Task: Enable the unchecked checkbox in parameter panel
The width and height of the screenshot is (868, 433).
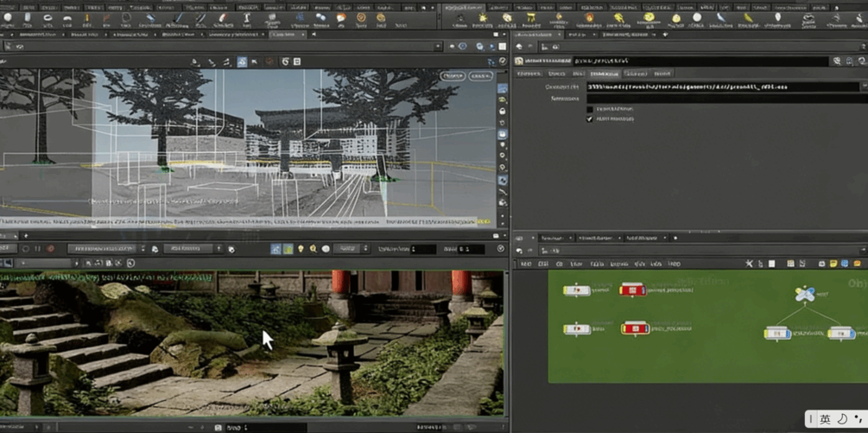Action: (590, 109)
